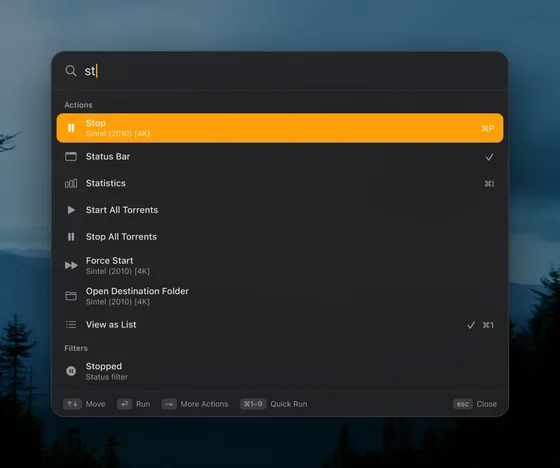The image size is (560, 468).
Task: Click the round pause icon beside Stopped
Action: [71, 371]
